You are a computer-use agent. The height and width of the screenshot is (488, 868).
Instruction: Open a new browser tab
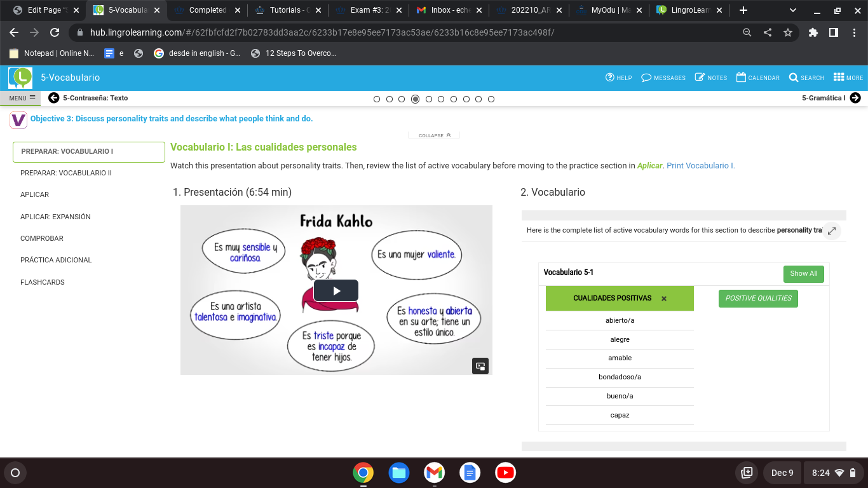[x=743, y=10]
